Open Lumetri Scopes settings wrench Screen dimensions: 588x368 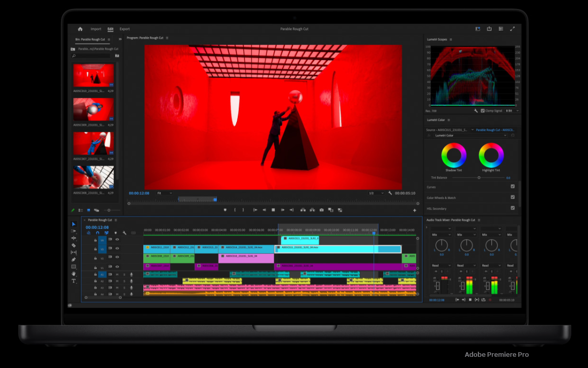click(x=476, y=111)
